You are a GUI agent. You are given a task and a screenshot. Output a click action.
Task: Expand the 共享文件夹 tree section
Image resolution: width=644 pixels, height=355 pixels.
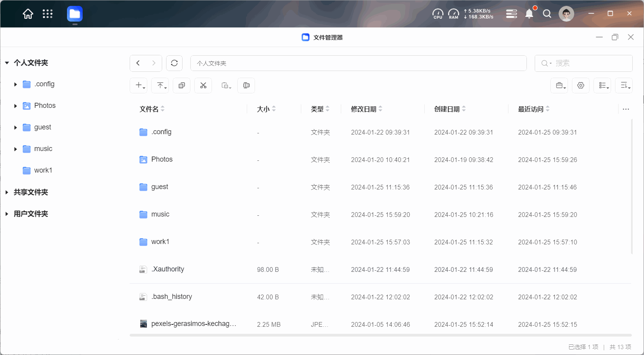click(x=7, y=192)
